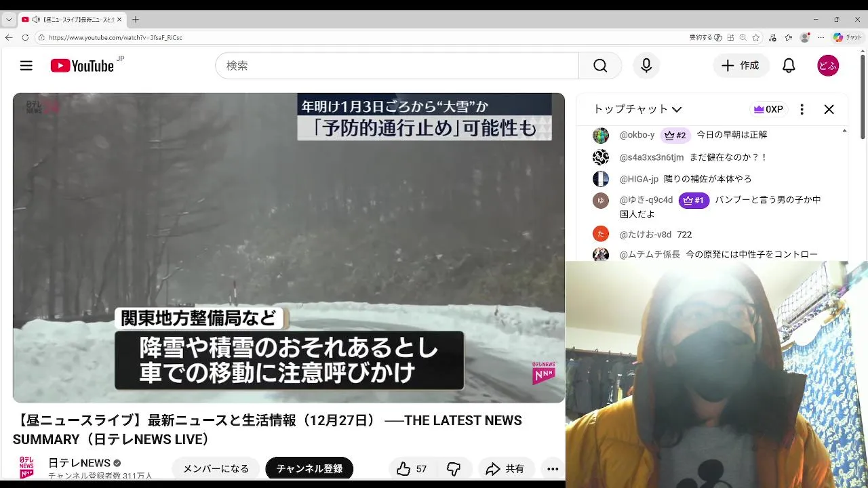This screenshot has width=868, height=488.
Task: Open the notifications bell
Action: point(789,66)
